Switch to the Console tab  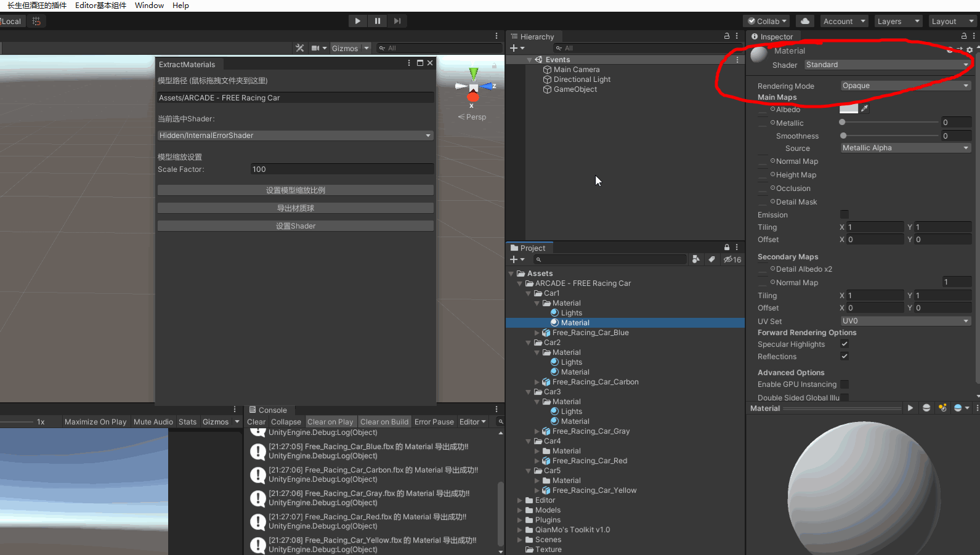pos(268,410)
